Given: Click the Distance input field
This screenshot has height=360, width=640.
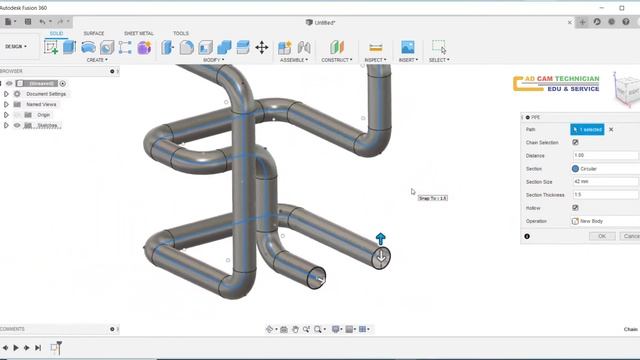Looking at the screenshot, I should tap(605, 156).
